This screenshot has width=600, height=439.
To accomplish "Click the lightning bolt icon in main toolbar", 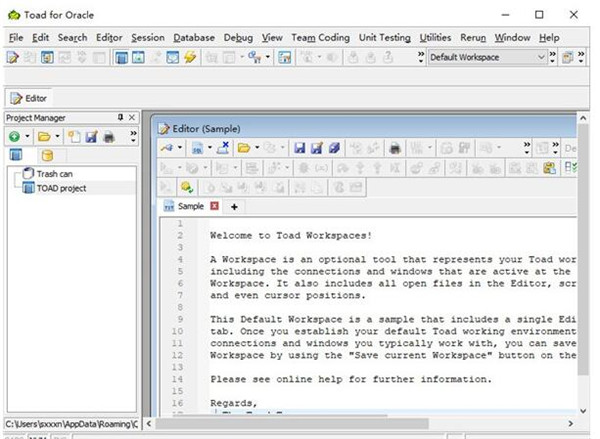I will click(x=189, y=58).
